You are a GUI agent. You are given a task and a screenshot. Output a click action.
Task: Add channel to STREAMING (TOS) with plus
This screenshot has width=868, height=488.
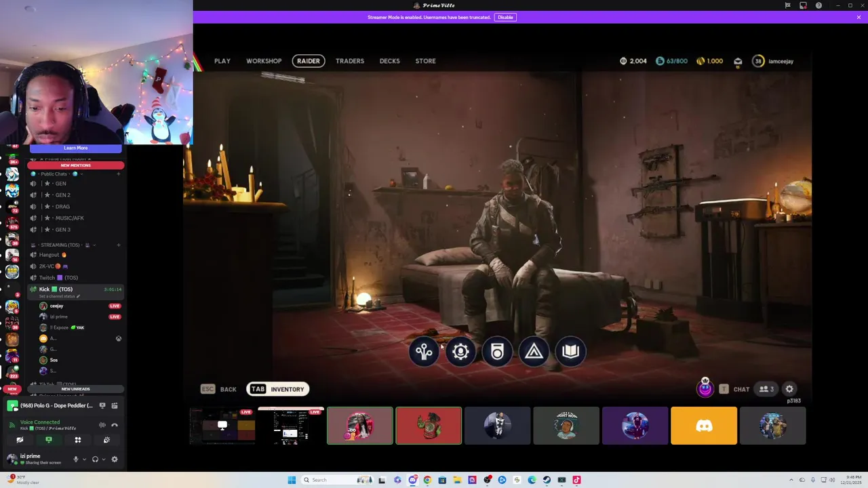118,245
